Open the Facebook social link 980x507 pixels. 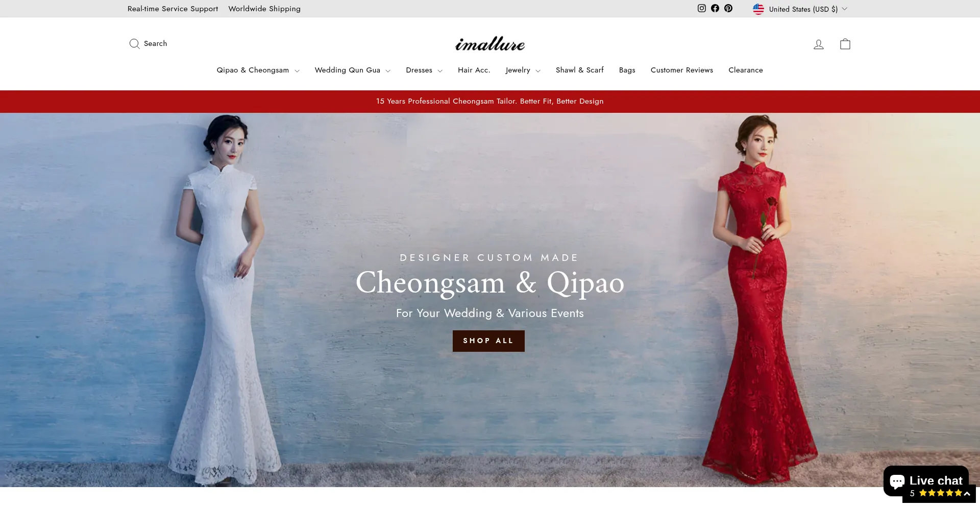[715, 8]
